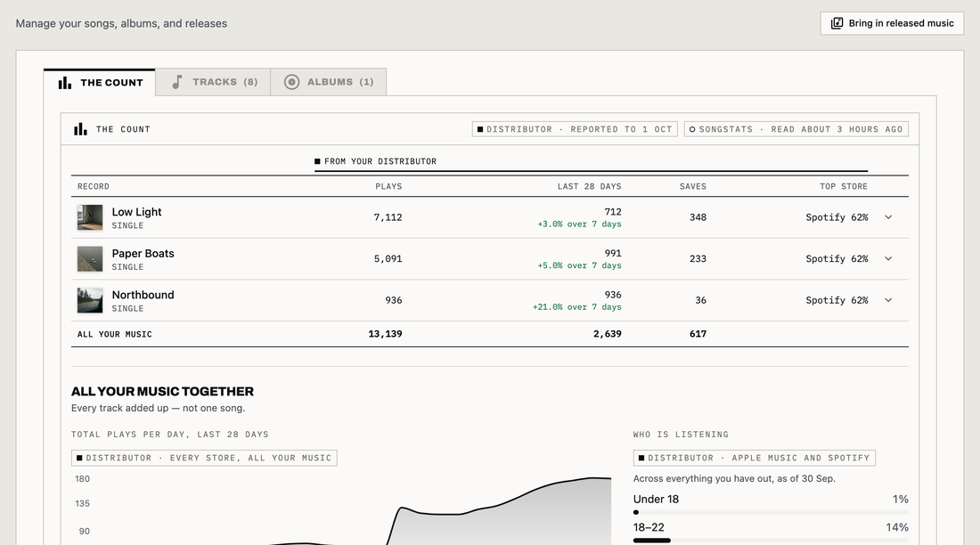Open the Northbound cover thumbnail

90,300
